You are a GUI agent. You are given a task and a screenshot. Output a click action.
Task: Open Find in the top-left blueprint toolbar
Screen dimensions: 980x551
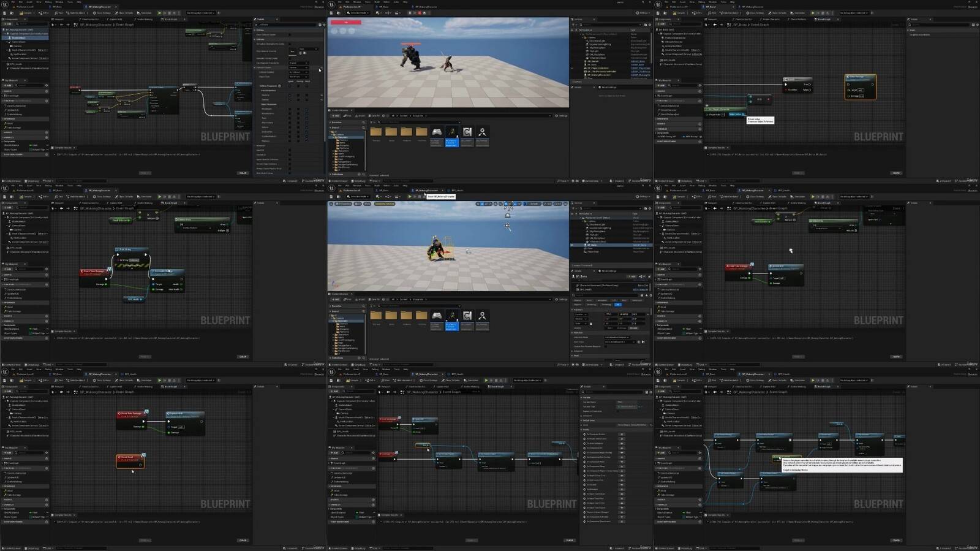(59, 13)
